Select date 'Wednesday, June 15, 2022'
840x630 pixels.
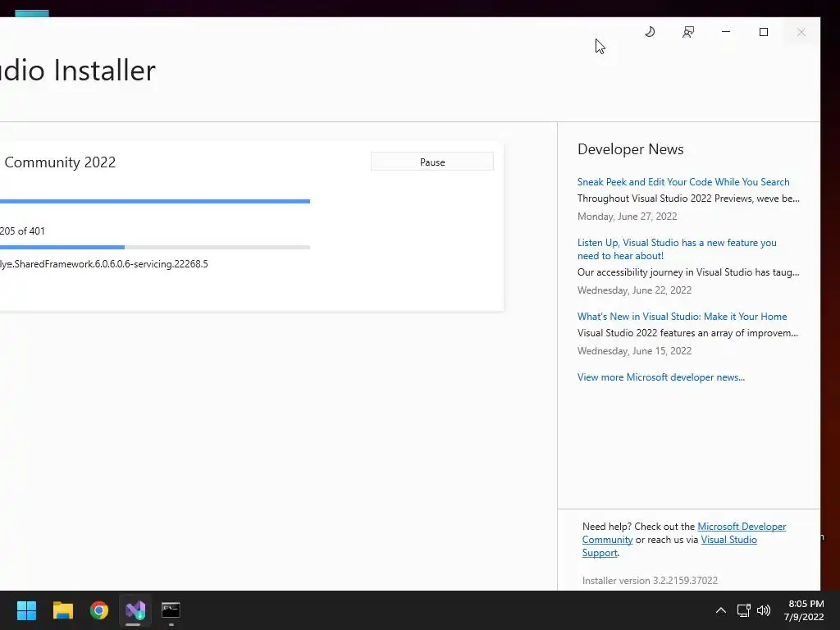[x=634, y=351]
